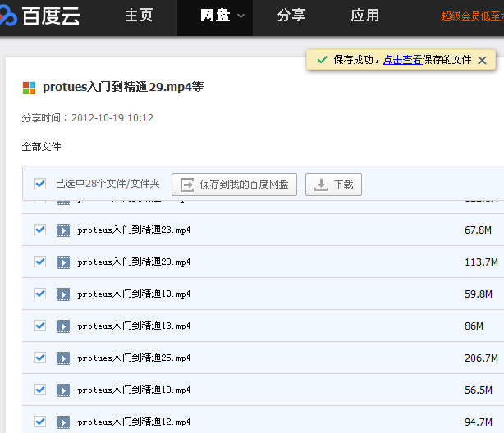Click 点击查看 link in save notification
Viewport: 504px width, 433px height.
tap(402, 60)
